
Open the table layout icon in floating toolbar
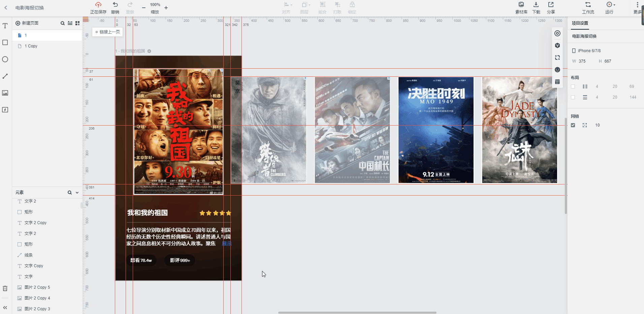click(x=557, y=82)
